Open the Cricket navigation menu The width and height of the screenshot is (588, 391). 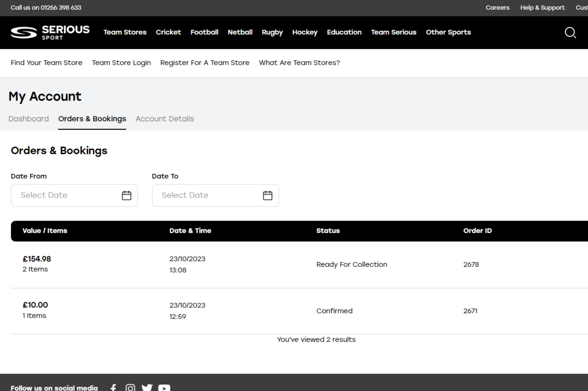point(168,32)
